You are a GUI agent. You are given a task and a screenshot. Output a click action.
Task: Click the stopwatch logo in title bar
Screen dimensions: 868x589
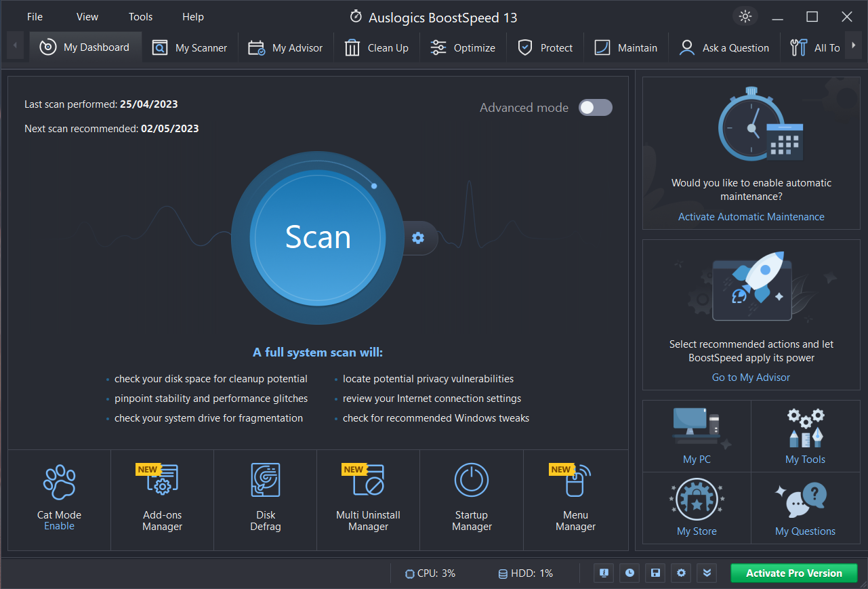click(x=356, y=16)
